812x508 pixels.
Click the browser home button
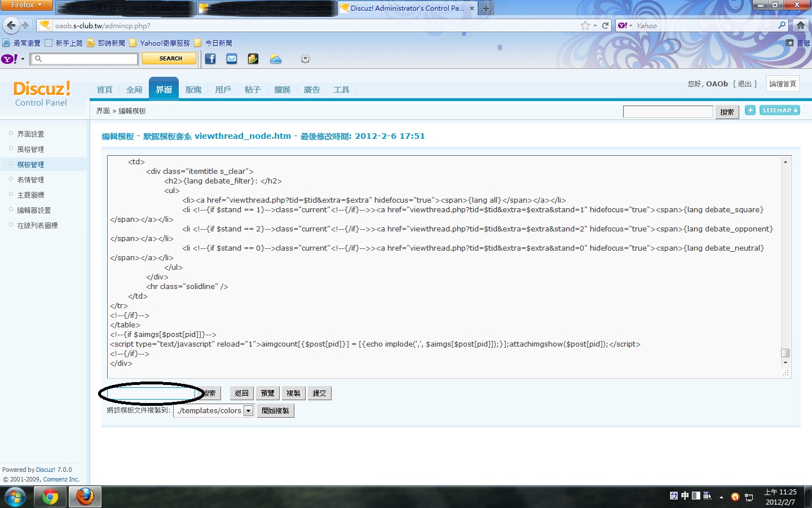click(800, 25)
